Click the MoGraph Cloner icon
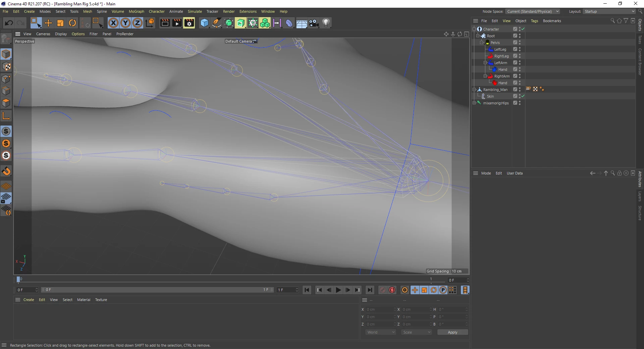Image resolution: width=644 pixels, height=349 pixels. [x=265, y=23]
